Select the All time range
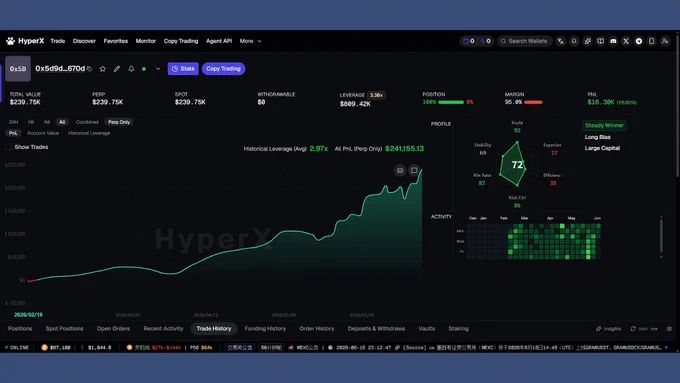 point(62,122)
